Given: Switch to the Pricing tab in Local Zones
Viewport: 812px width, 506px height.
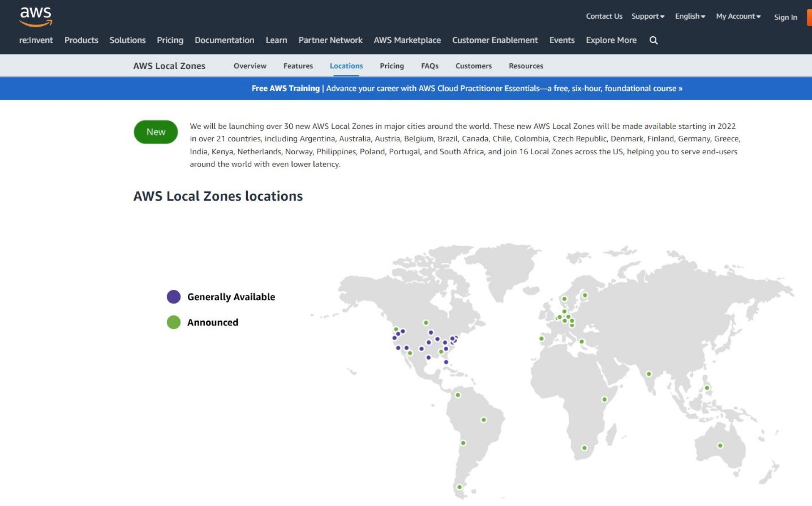Looking at the screenshot, I should pyautogui.click(x=392, y=66).
